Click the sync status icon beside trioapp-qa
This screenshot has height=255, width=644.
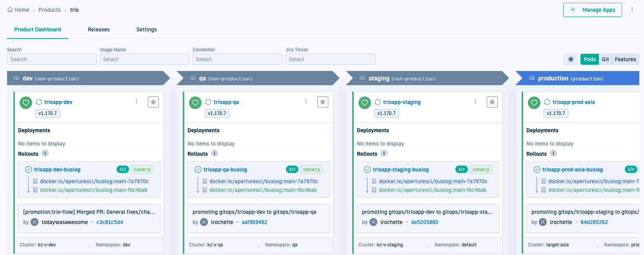[x=208, y=102]
